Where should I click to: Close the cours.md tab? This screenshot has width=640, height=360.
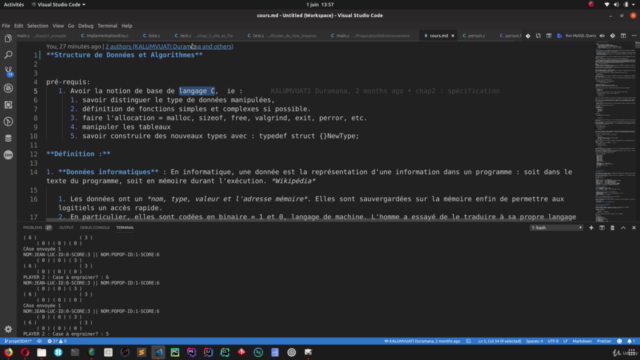click(453, 36)
